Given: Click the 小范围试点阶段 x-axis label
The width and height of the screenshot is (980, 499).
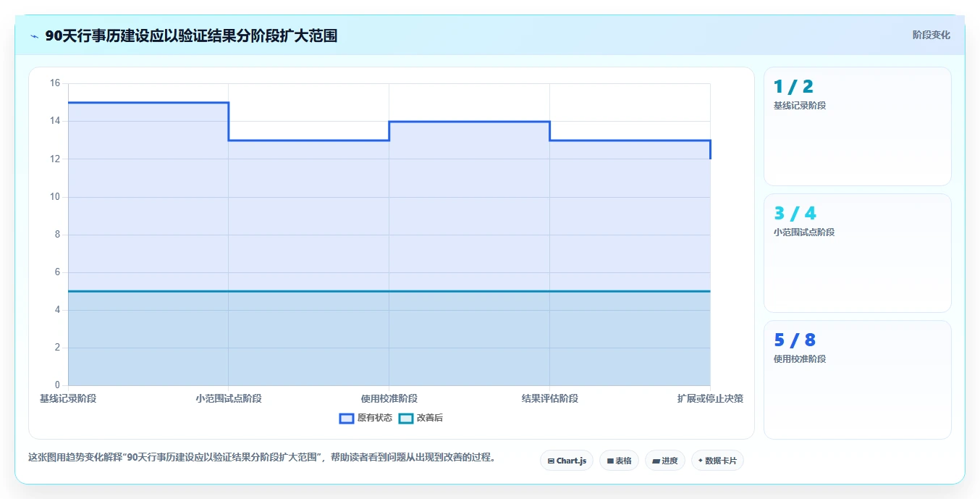Looking at the screenshot, I should coord(229,398).
